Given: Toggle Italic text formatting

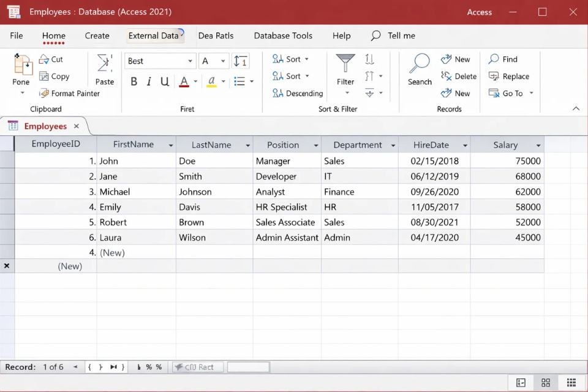Looking at the screenshot, I should (149, 81).
